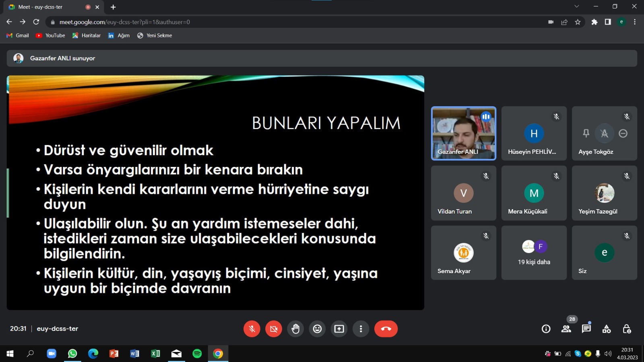Unmute your microphone
Image resolution: width=644 pixels, height=362 pixels.
click(x=252, y=329)
